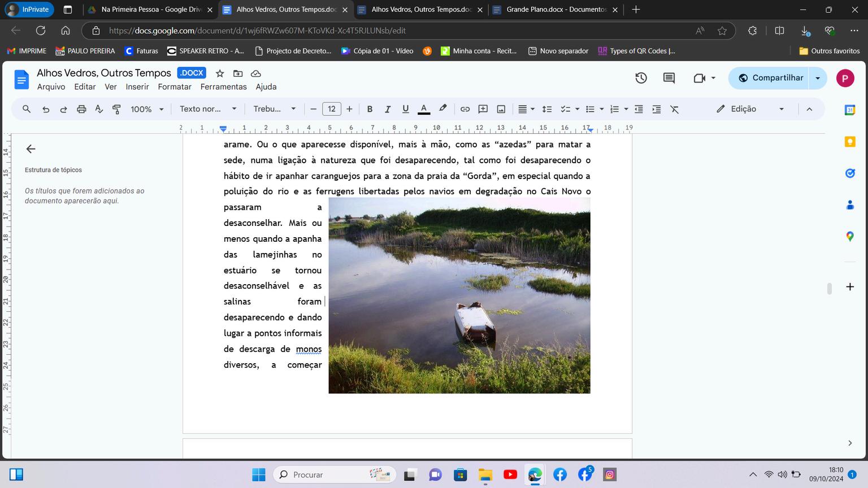Open Google Calendar in side panel
This screenshot has height=488, width=868.
tap(850, 110)
